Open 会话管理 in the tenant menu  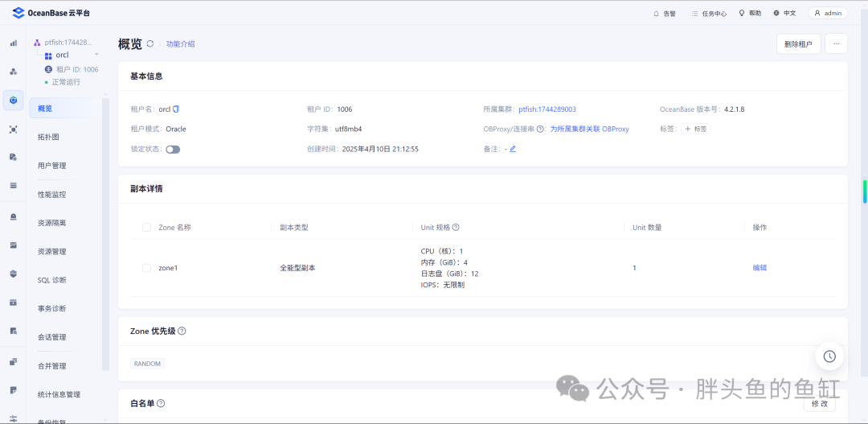(52, 337)
